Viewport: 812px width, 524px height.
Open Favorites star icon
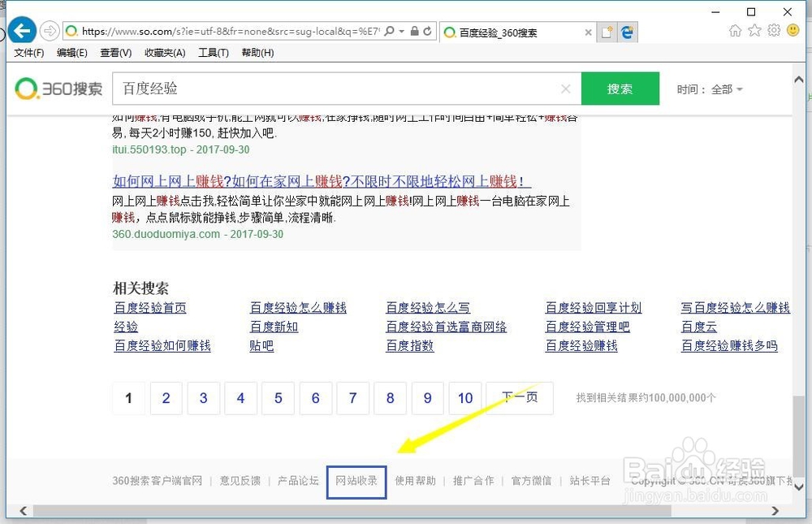point(754,30)
